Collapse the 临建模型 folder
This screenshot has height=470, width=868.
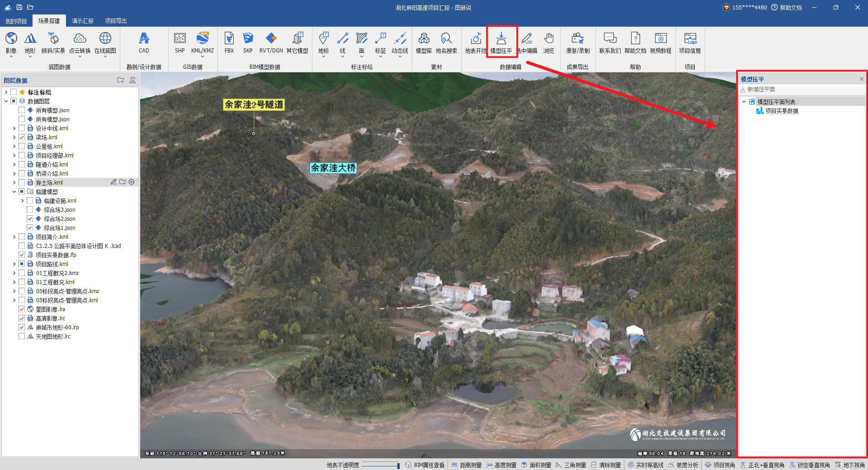(x=14, y=191)
